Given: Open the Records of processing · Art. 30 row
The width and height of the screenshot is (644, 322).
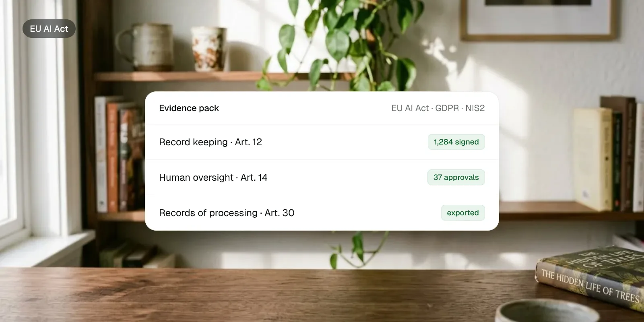Looking at the screenshot, I should 322,213.
